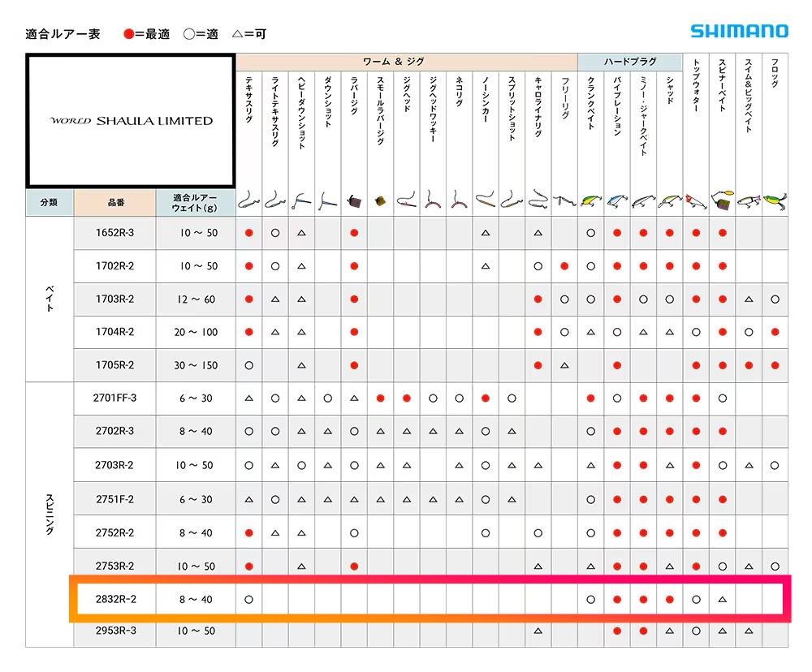Click the シャッド lure illustration
812x672 pixels.
click(670, 201)
